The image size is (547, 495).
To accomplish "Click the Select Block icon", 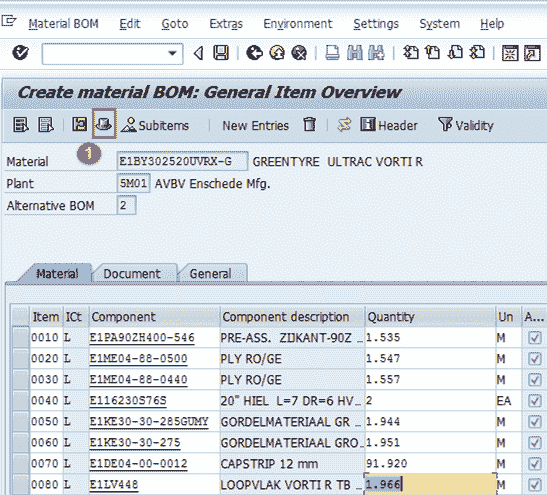I will [80, 124].
